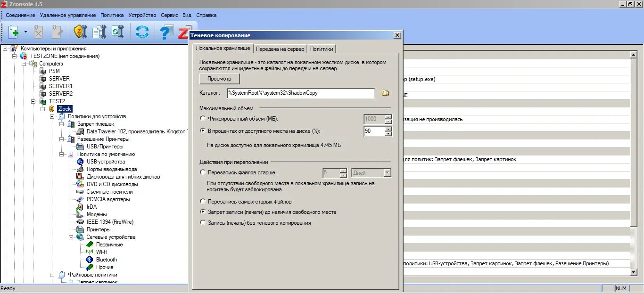
Task: Open the Справка menu
Action: [x=206, y=15]
